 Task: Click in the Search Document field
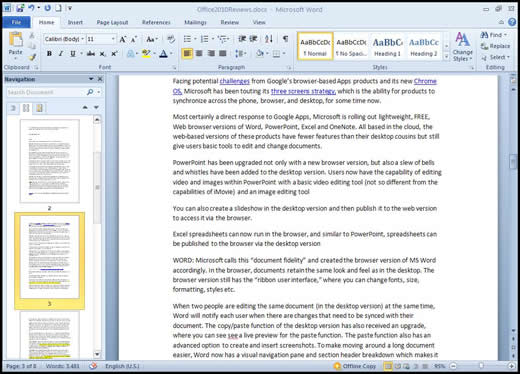(x=46, y=92)
